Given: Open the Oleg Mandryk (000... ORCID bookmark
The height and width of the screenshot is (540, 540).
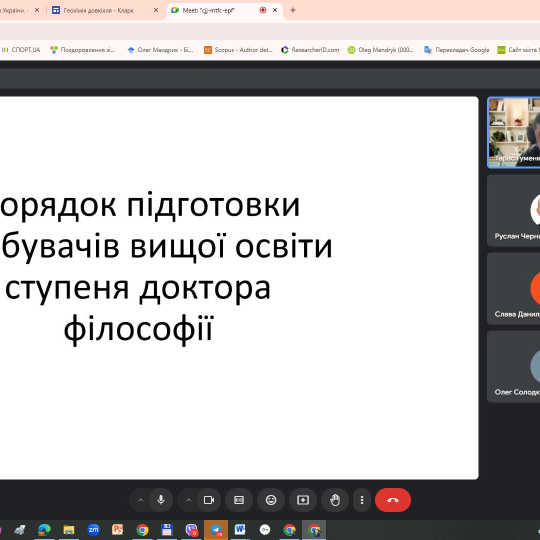Looking at the screenshot, I should (x=381, y=50).
